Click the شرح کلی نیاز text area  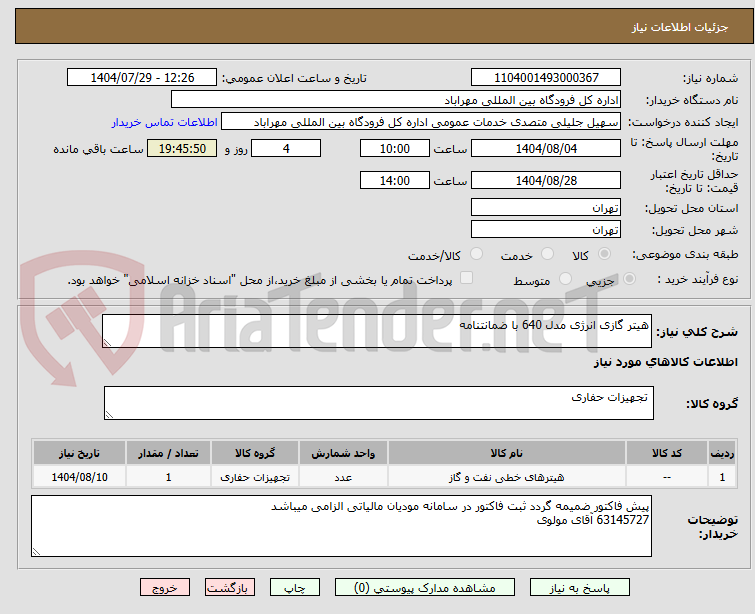(x=377, y=331)
